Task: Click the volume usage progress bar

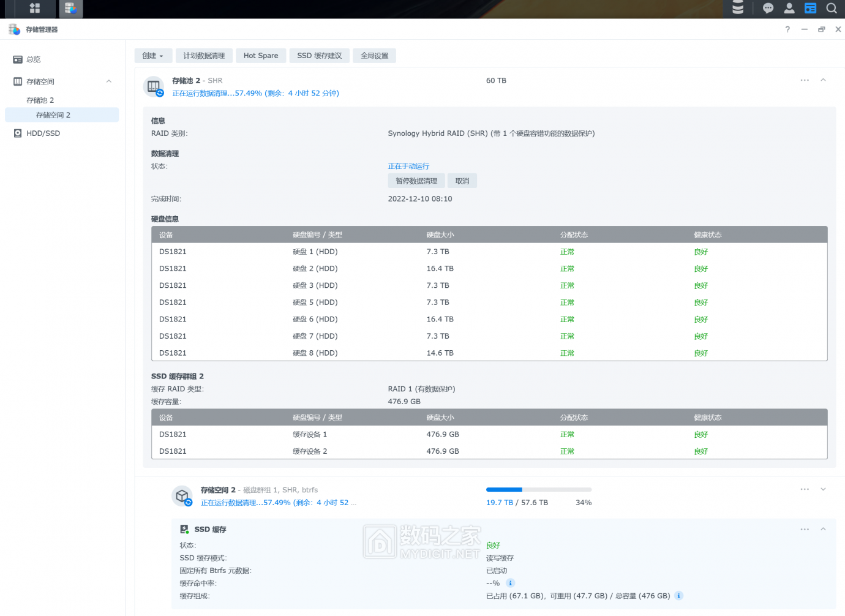Action: 538,490
